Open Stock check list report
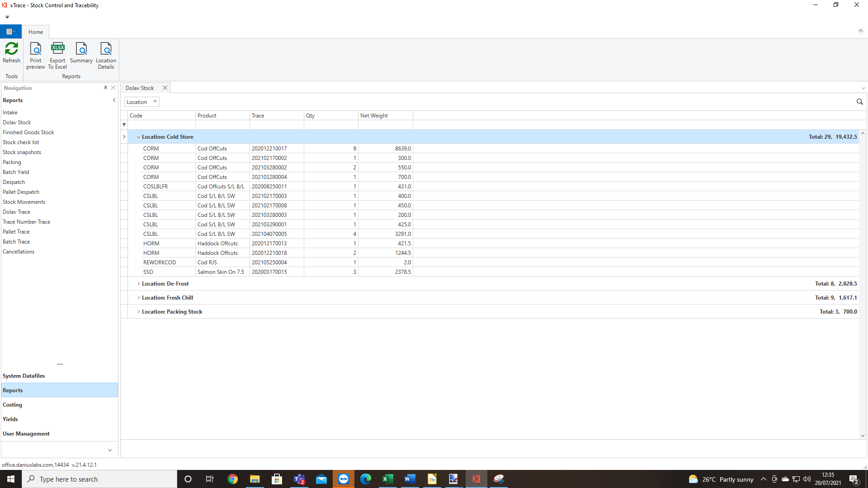868x488 pixels. (21, 142)
